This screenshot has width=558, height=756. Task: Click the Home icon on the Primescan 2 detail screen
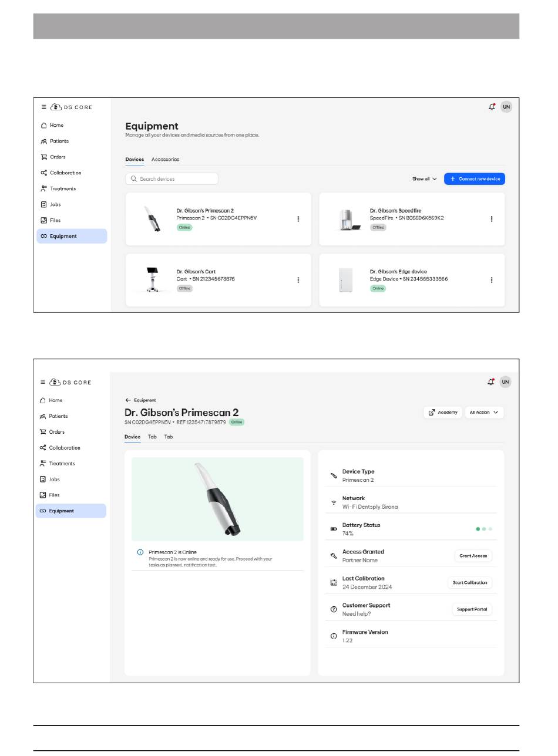[43, 400]
